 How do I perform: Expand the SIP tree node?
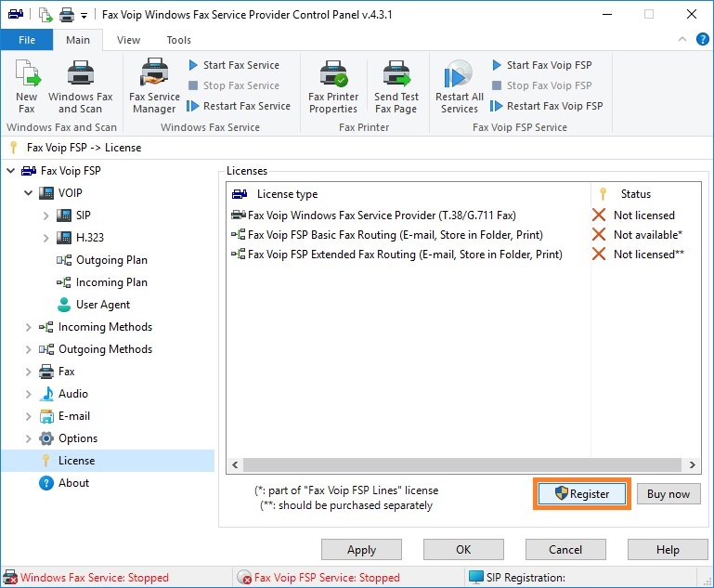tap(46, 216)
